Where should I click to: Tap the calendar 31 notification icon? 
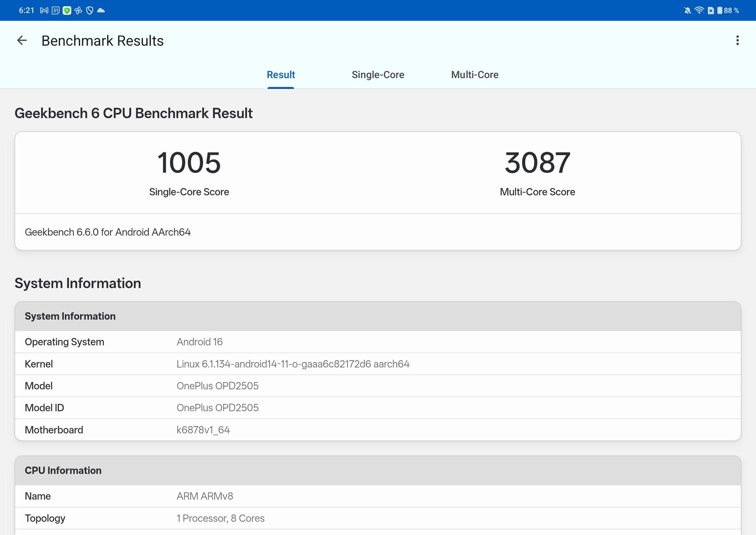point(56,11)
